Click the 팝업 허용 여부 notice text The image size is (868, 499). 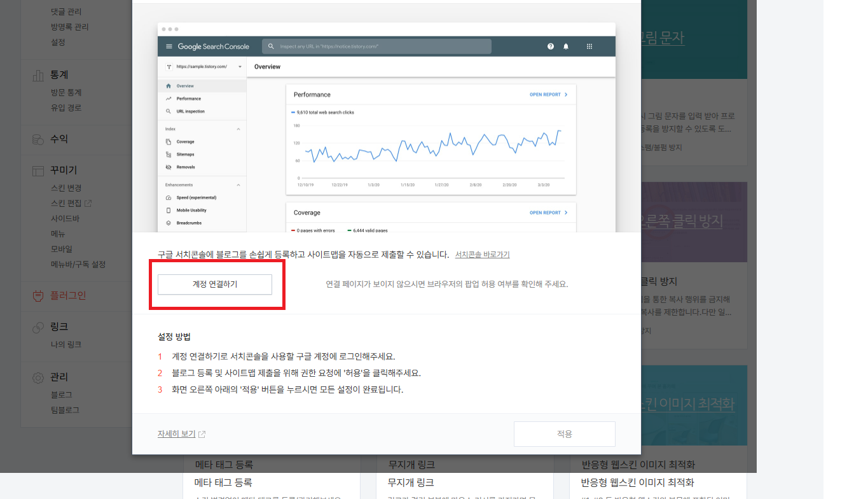[x=446, y=284]
